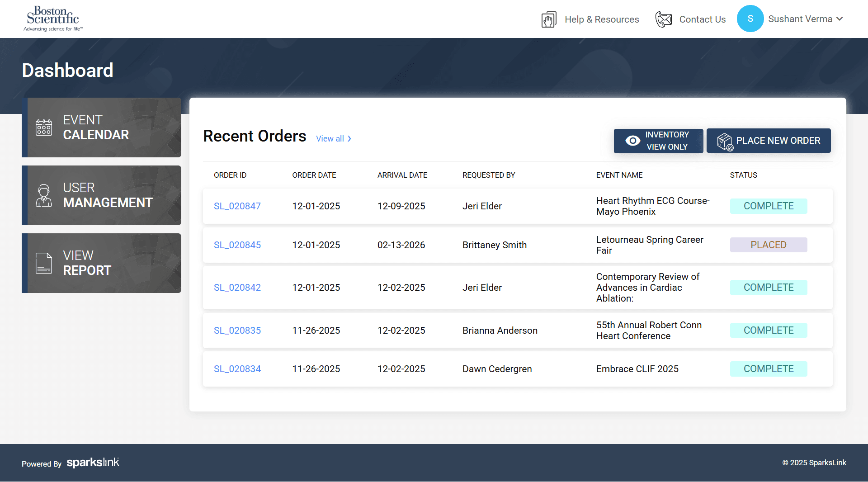The width and height of the screenshot is (868, 482).
Task: Click the Order ID column header
Action: [x=230, y=175]
